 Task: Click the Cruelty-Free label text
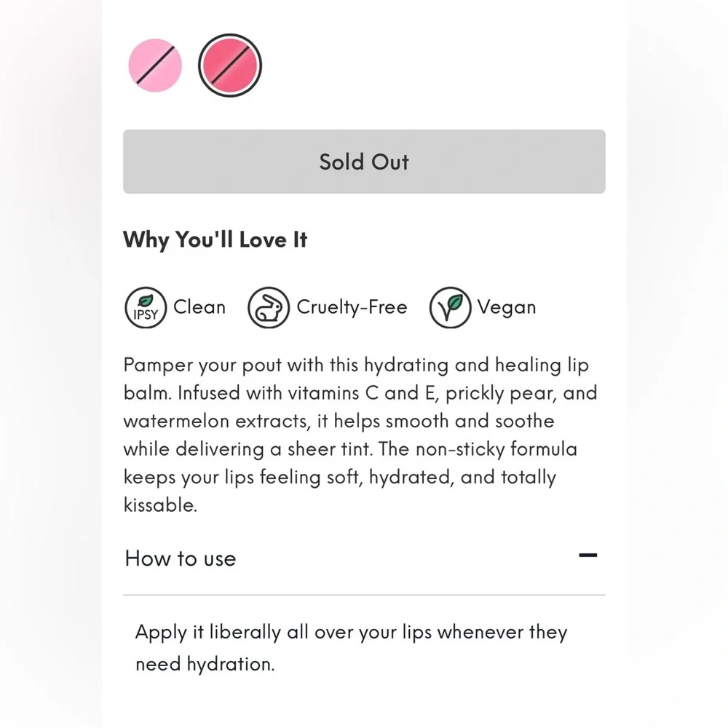[352, 307]
